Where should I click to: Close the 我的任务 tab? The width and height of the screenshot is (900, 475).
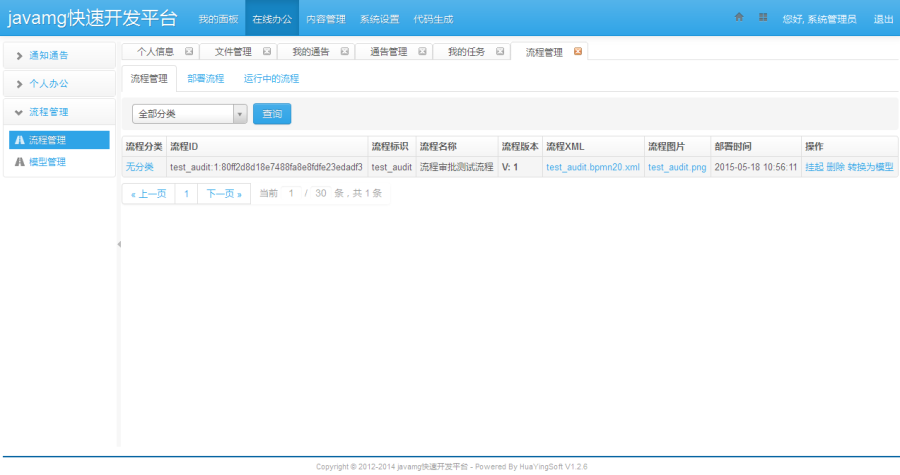pyautogui.click(x=500, y=51)
